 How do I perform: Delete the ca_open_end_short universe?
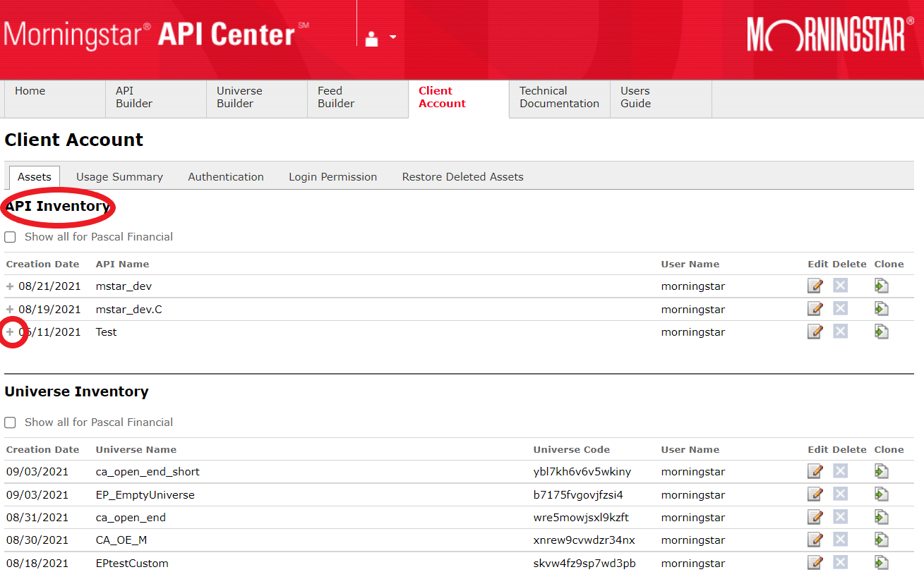[840, 471]
